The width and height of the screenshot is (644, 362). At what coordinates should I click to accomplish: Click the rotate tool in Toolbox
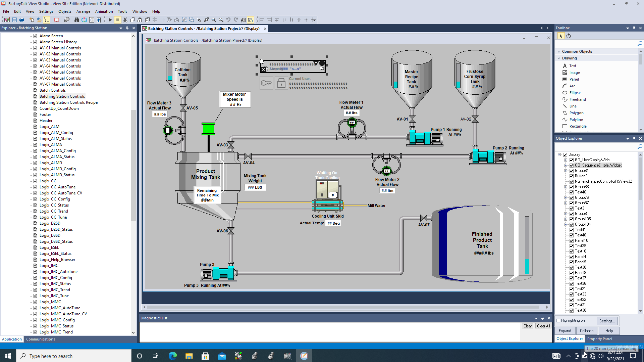569,36
